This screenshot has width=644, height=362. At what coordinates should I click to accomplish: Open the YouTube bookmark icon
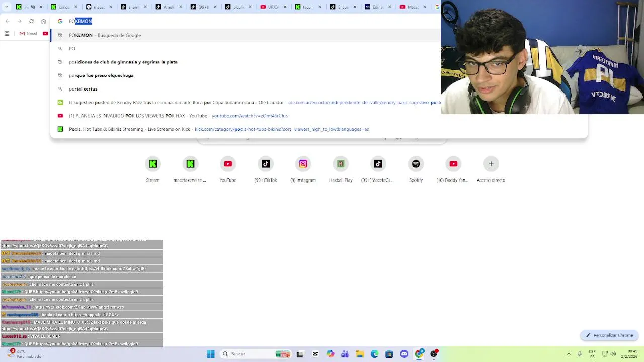click(45, 33)
